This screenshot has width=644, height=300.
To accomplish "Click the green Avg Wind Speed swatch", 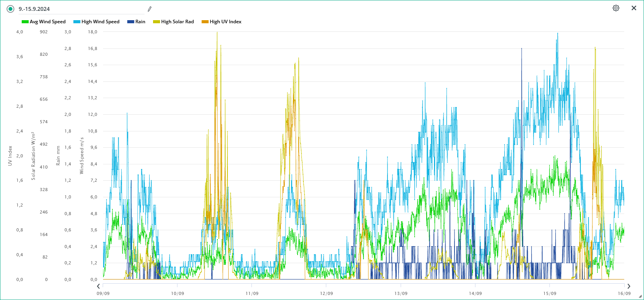I will 25,22.
